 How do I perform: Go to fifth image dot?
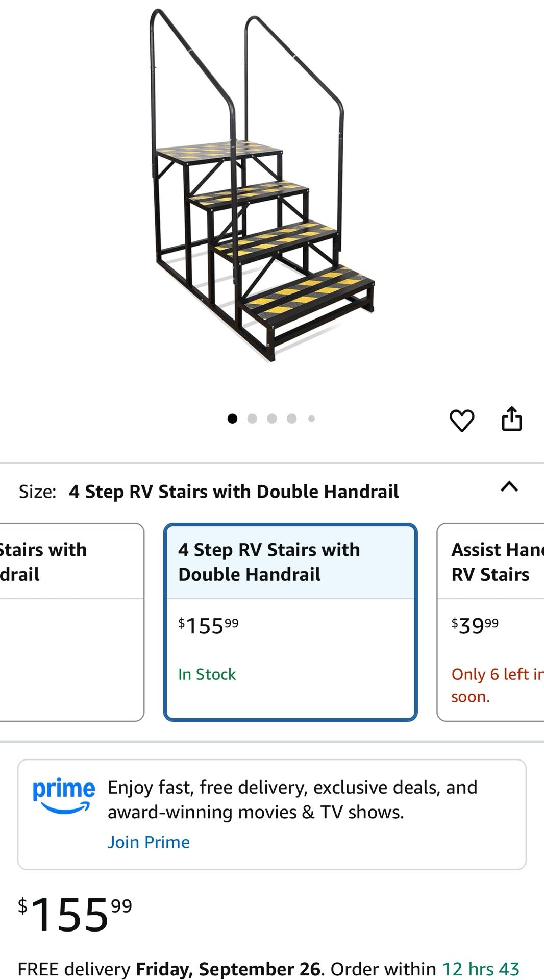311,419
